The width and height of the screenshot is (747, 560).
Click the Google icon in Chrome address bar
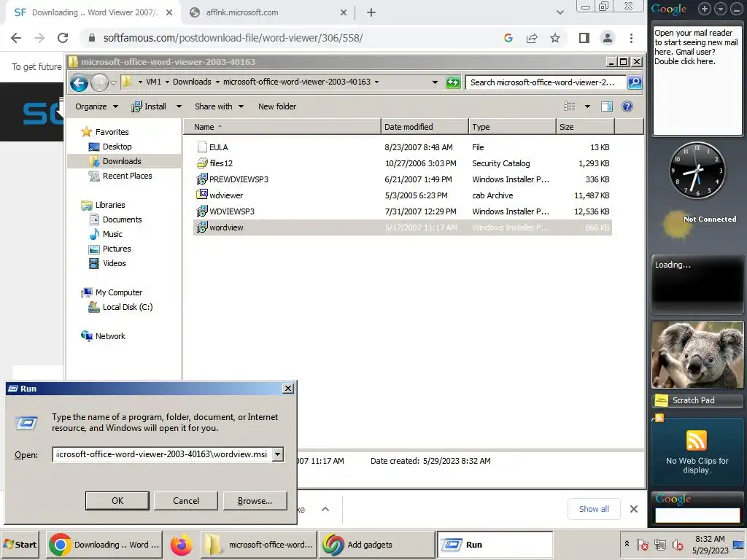click(508, 38)
